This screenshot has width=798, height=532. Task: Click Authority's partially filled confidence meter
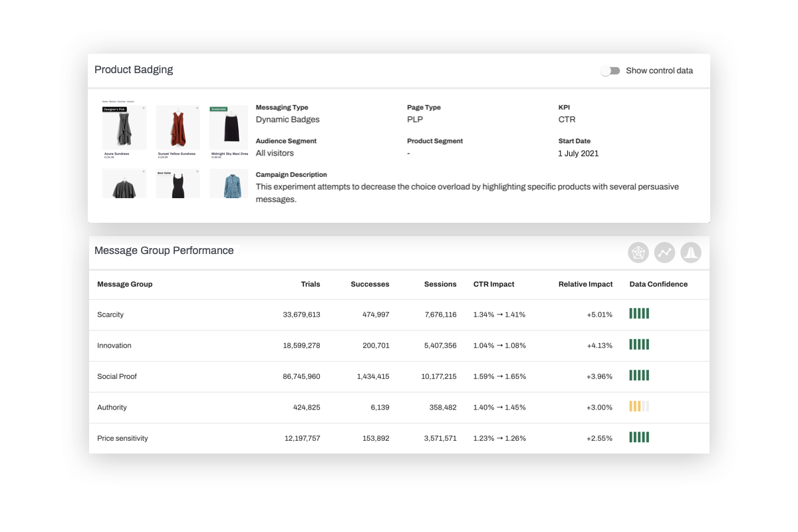coord(638,406)
